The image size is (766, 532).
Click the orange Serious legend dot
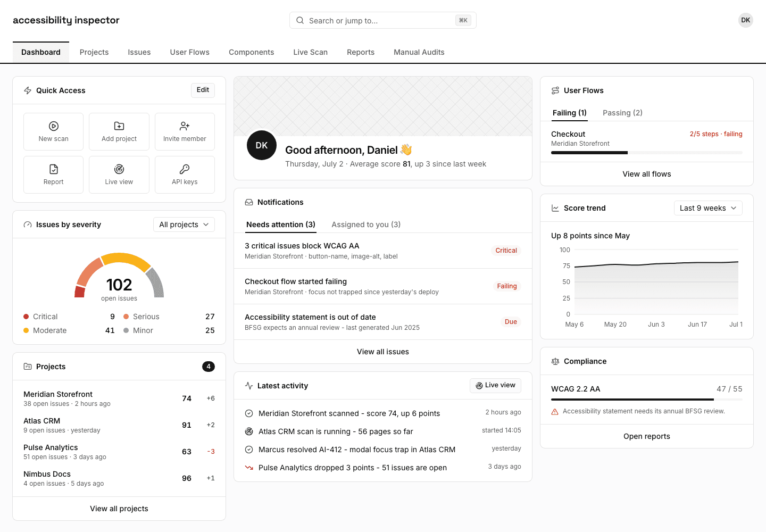(126, 317)
